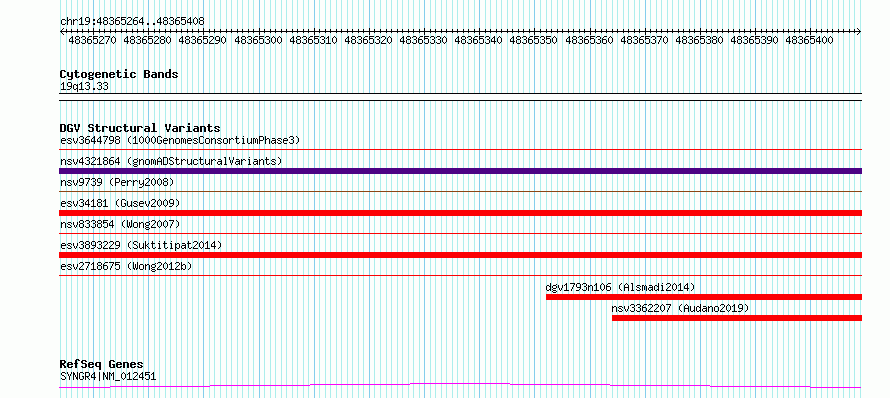Viewport: 890px width, 398px height.
Task: Click the chr19:48365264..48365408 region label
Action: (132, 21)
